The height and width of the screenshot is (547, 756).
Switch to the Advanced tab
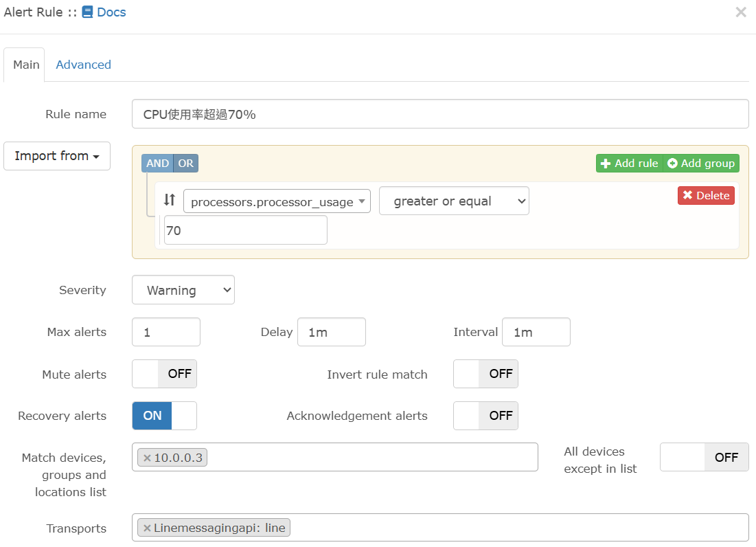point(83,65)
